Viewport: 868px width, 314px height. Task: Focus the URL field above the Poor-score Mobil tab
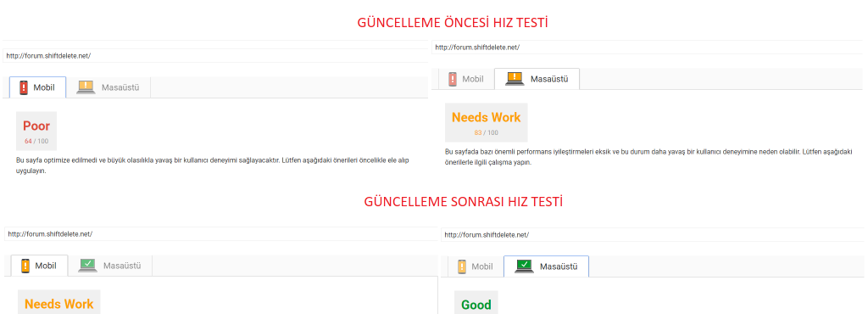point(215,56)
